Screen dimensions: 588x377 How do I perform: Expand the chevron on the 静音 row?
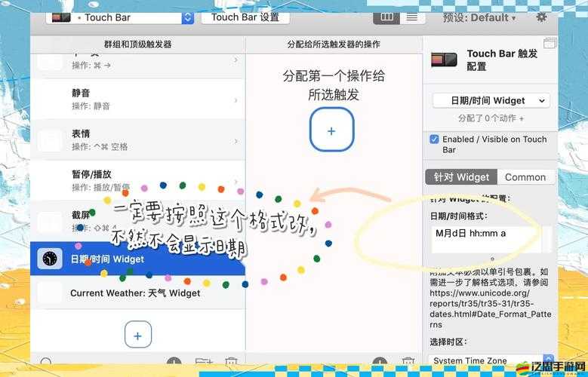click(x=236, y=100)
